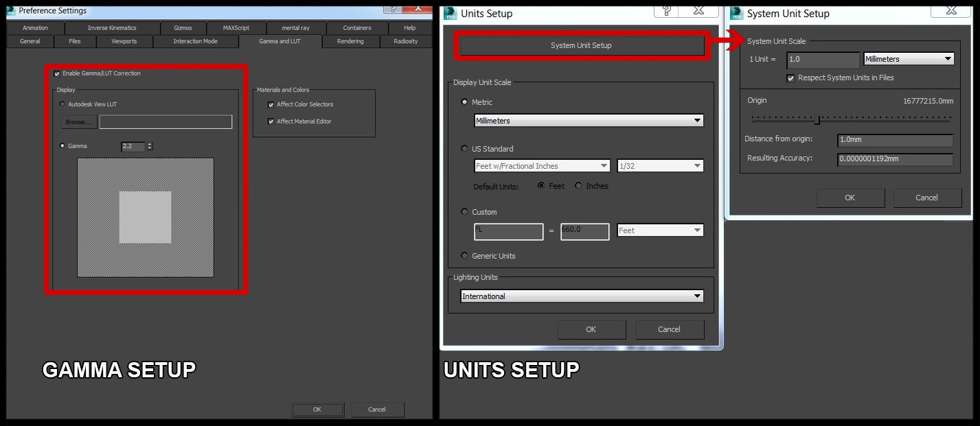Screen dimensions: 980x426
Task: Open the Help tab in Preference Settings
Action: point(409,28)
